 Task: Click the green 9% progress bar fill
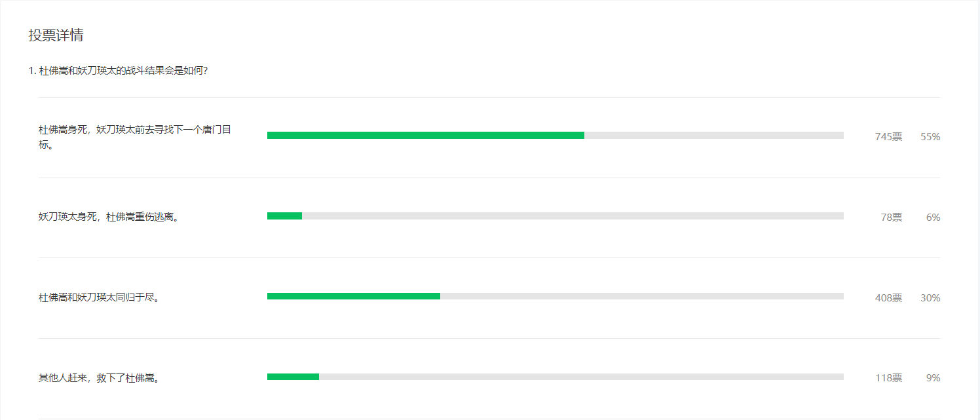(x=293, y=377)
